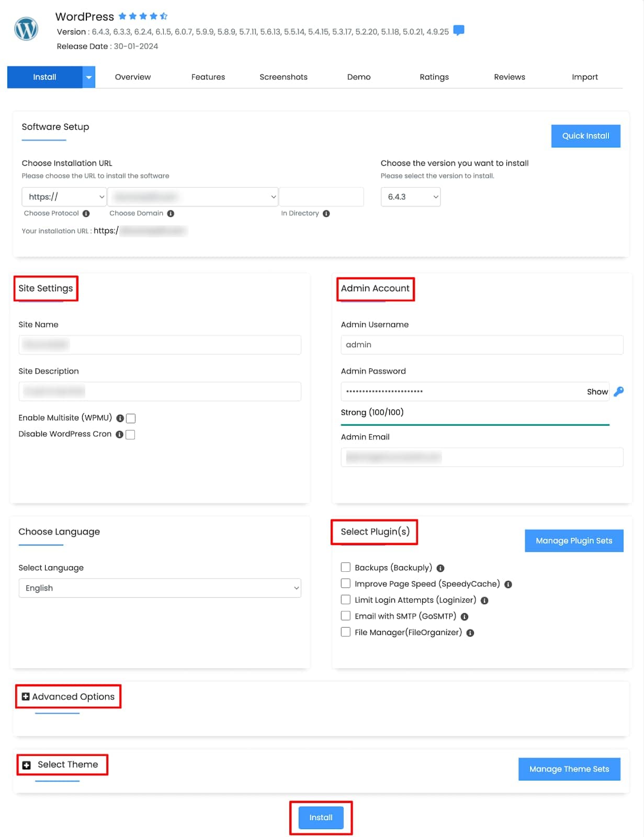Switch to the Screenshots tab
The width and height of the screenshot is (644, 837).
tap(283, 77)
